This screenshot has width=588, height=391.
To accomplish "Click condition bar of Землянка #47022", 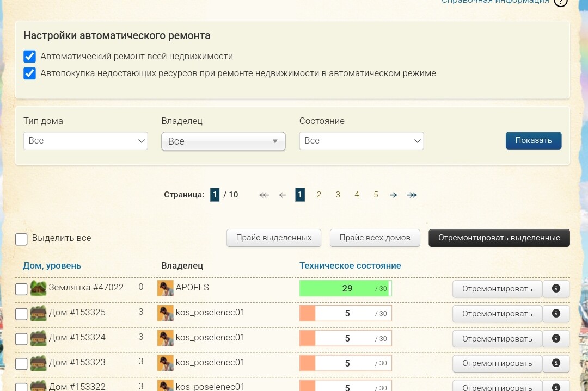I will 345,289.
